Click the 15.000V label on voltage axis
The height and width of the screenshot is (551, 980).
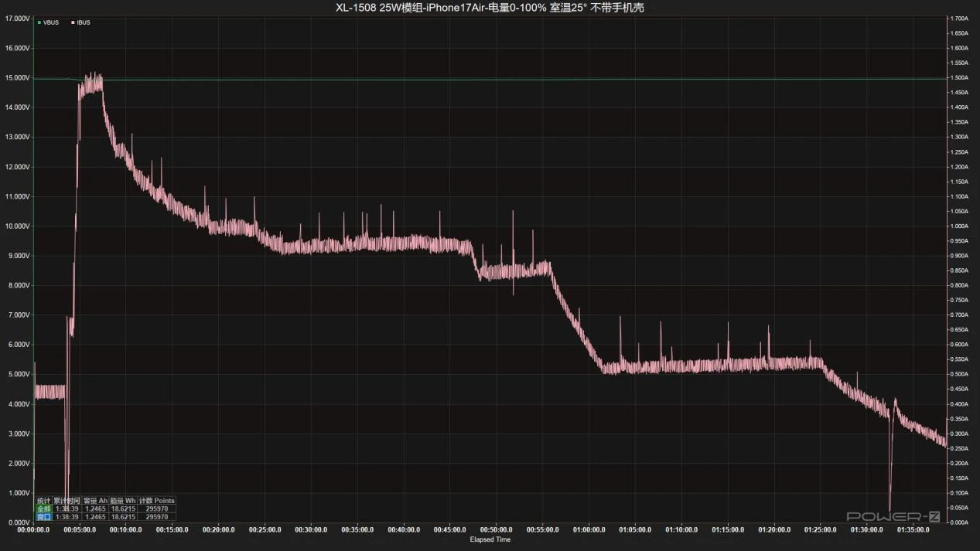(17, 78)
